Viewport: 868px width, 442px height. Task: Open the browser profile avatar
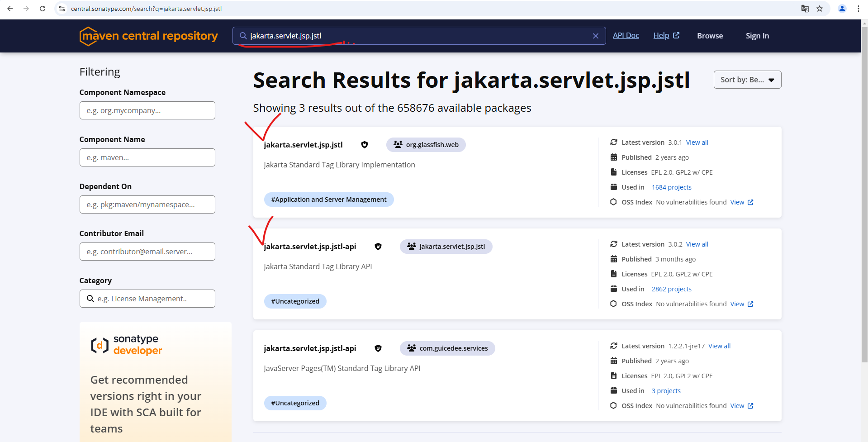point(842,9)
